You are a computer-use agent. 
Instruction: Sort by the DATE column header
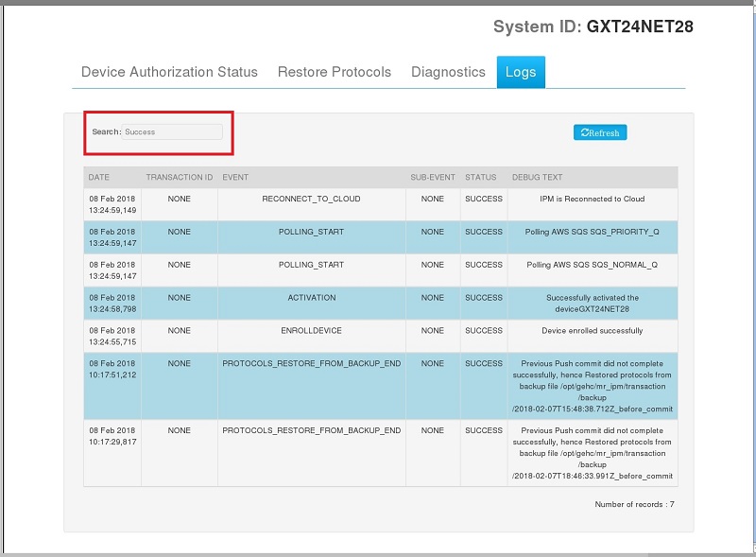(x=99, y=177)
